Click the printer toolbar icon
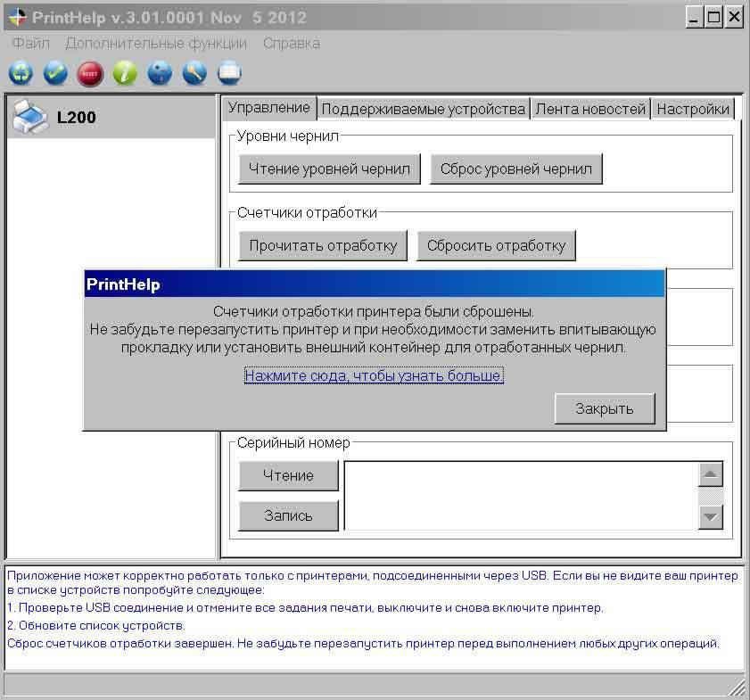The height and width of the screenshot is (700, 750). [x=229, y=73]
